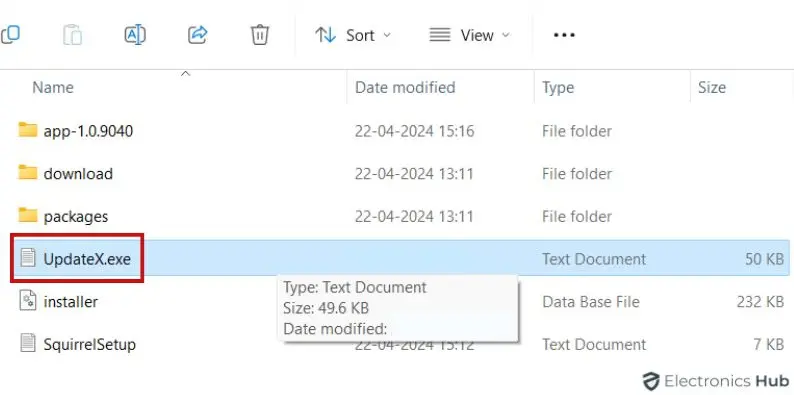Image resolution: width=794 pixels, height=395 pixels.
Task: Select the SquirrelSetup file name
Action: (x=90, y=345)
